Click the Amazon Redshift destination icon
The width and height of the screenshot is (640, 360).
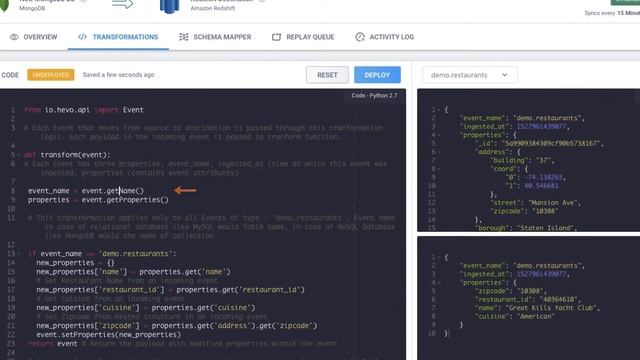(x=169, y=6)
